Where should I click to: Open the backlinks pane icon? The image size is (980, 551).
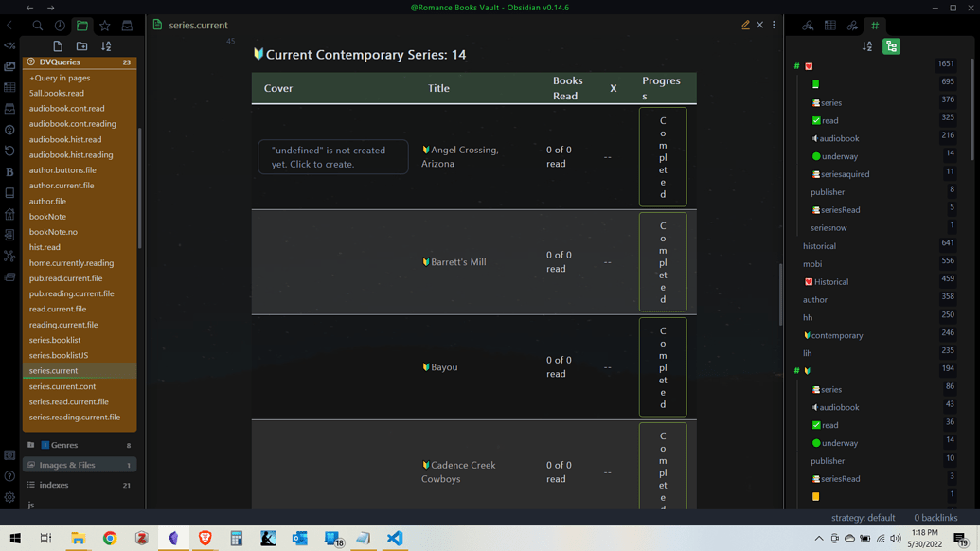click(808, 26)
